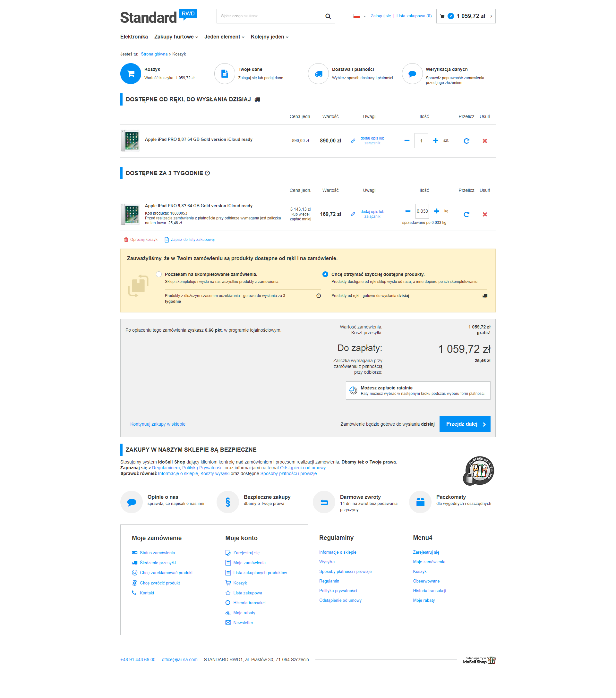Click phone number +48 91 443 66 00
Viewport: 616px width, 698px height.
pos(138,660)
